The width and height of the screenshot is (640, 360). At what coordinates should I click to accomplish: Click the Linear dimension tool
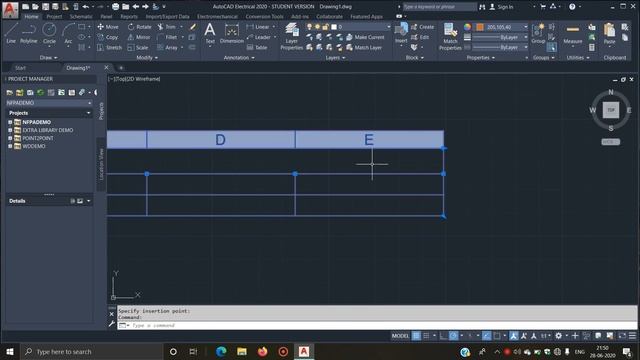(x=258, y=27)
